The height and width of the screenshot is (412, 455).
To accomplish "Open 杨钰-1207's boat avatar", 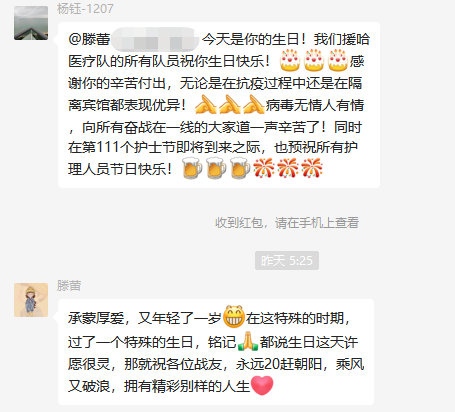I will 31,23.
